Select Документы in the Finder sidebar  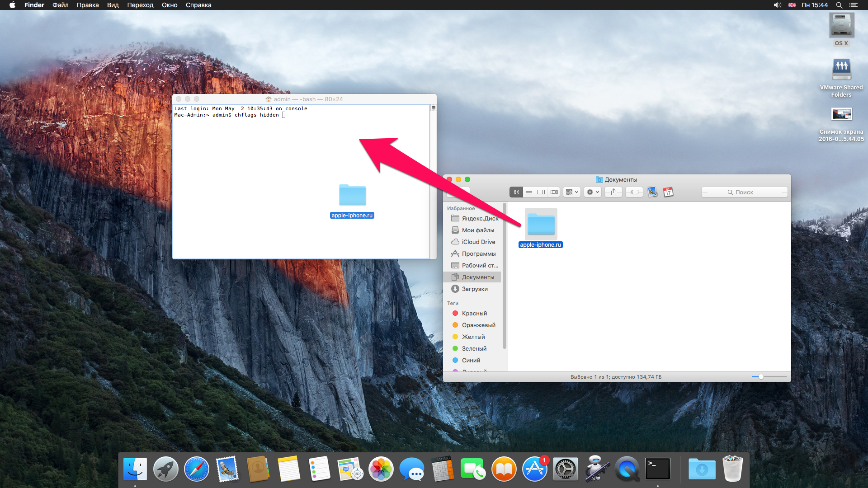tap(477, 277)
